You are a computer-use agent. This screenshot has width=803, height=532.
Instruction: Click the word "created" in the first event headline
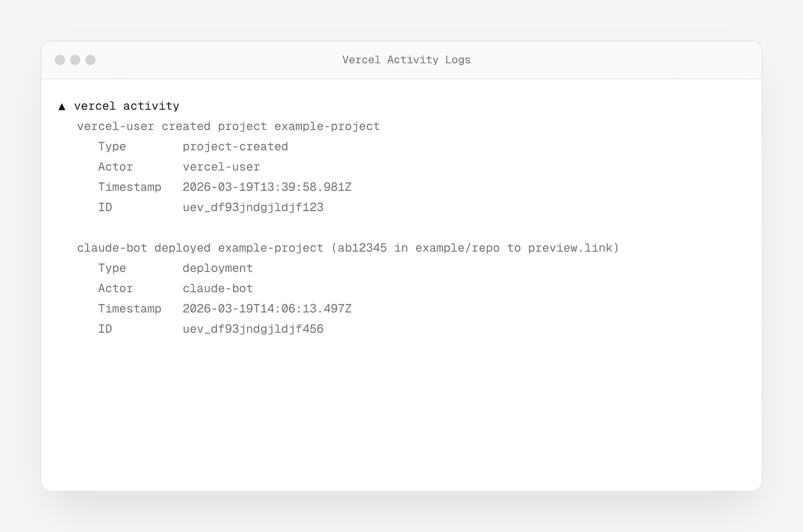coord(186,127)
